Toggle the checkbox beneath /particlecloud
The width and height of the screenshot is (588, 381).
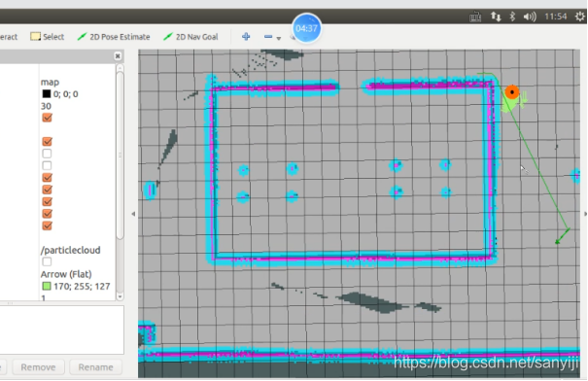tap(47, 261)
